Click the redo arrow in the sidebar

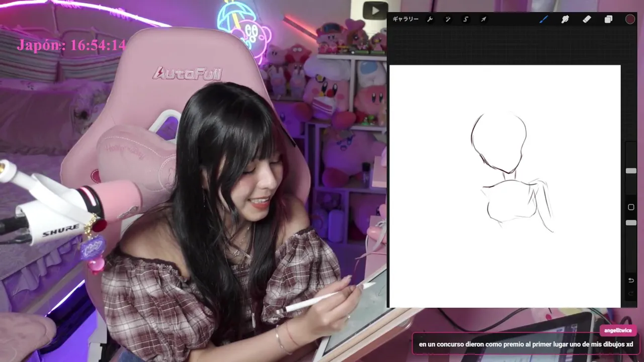[631, 293]
